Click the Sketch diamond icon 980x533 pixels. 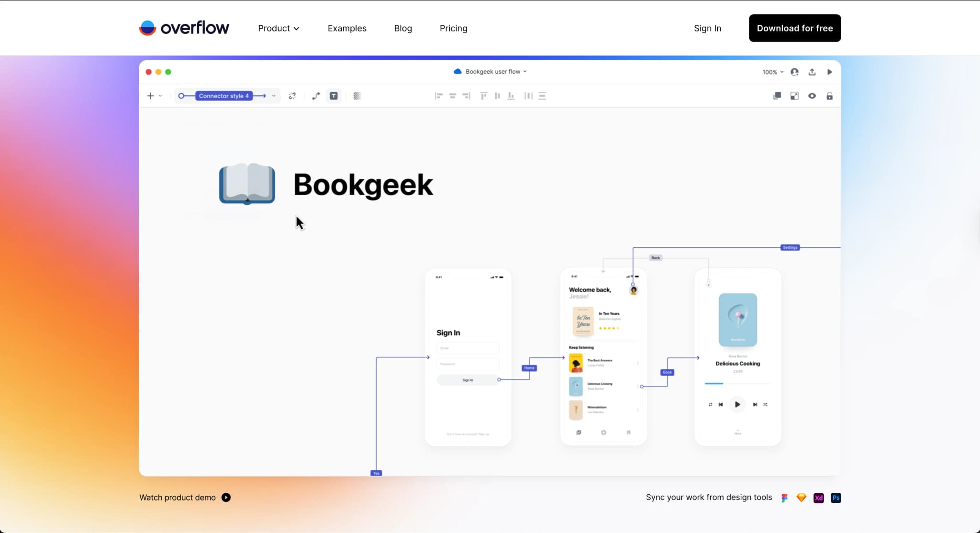coord(802,498)
